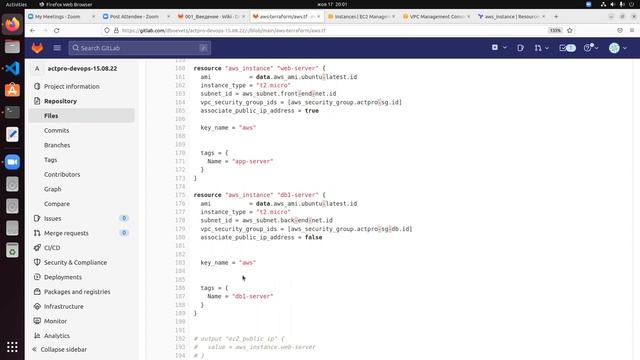640x360 pixels.
Task: Open Monitor in sidebar
Action: click(55, 322)
